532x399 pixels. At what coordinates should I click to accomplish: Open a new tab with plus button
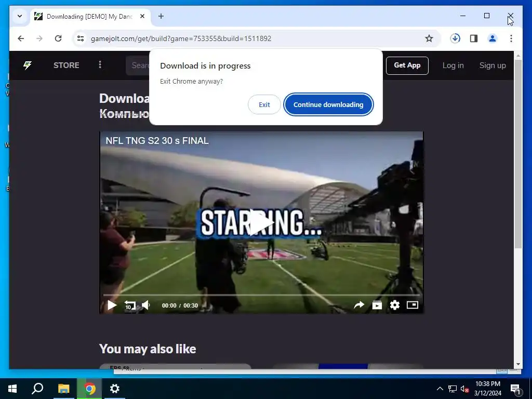pos(161,16)
